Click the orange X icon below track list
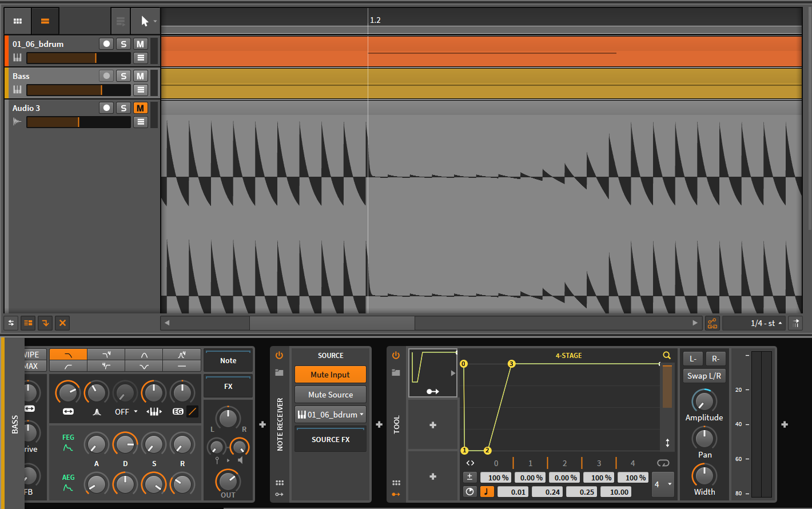 point(62,323)
